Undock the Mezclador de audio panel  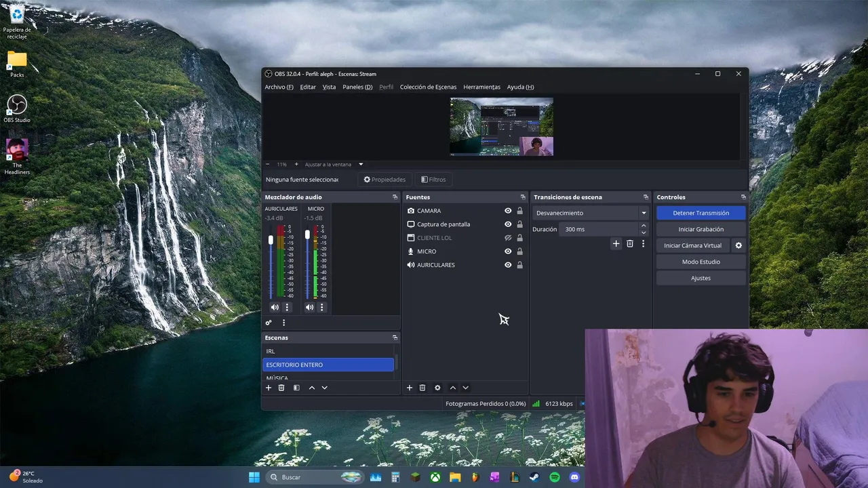pos(395,197)
